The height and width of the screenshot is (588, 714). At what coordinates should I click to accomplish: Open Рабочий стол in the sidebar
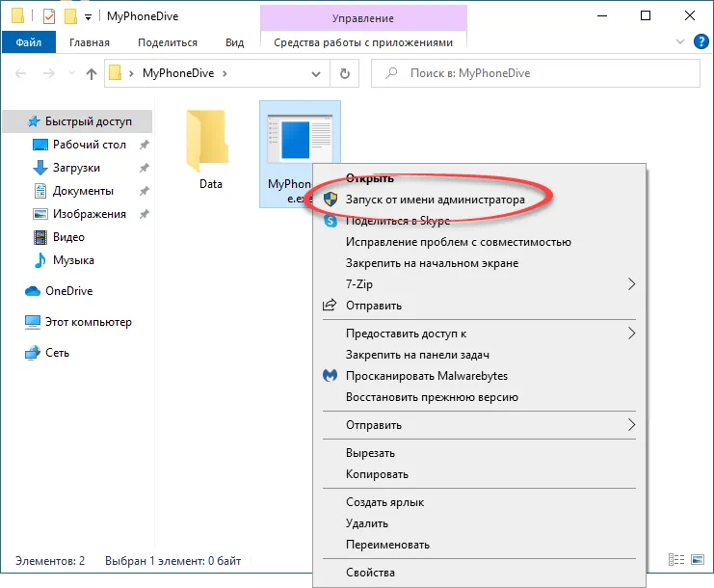[x=90, y=145]
